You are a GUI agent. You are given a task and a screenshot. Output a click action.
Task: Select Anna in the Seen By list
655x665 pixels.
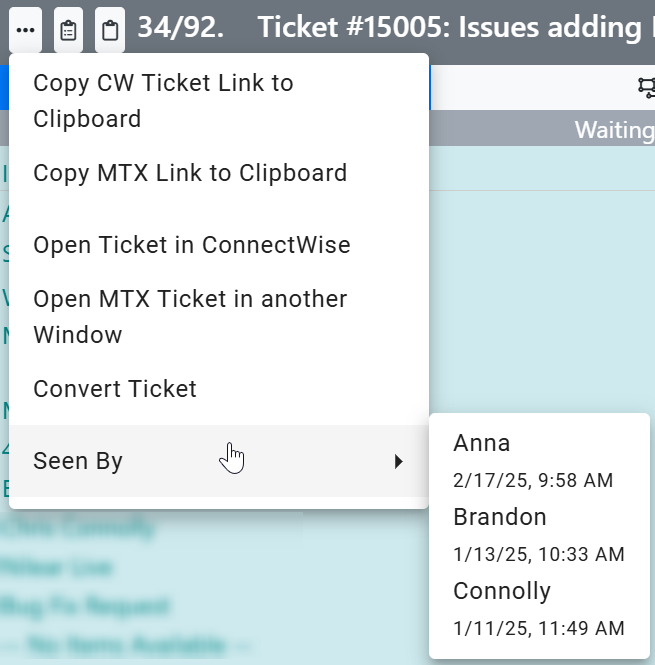tap(482, 443)
